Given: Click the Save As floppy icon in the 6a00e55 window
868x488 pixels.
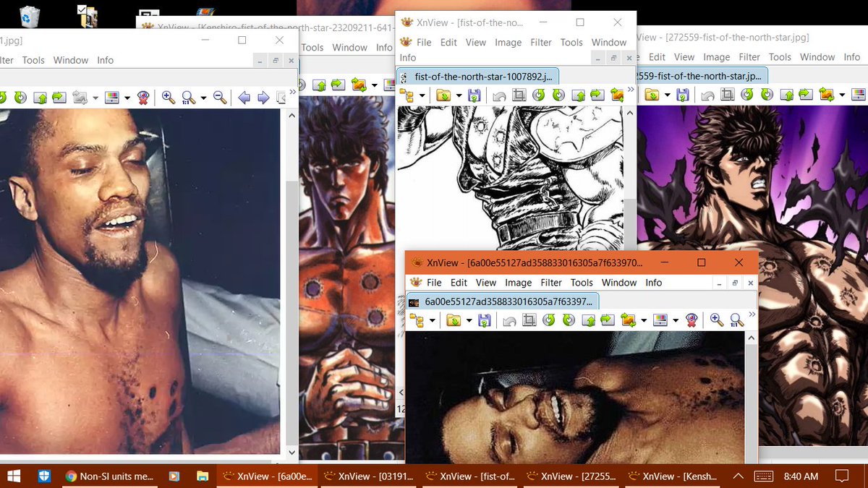Looking at the screenshot, I should 485,320.
